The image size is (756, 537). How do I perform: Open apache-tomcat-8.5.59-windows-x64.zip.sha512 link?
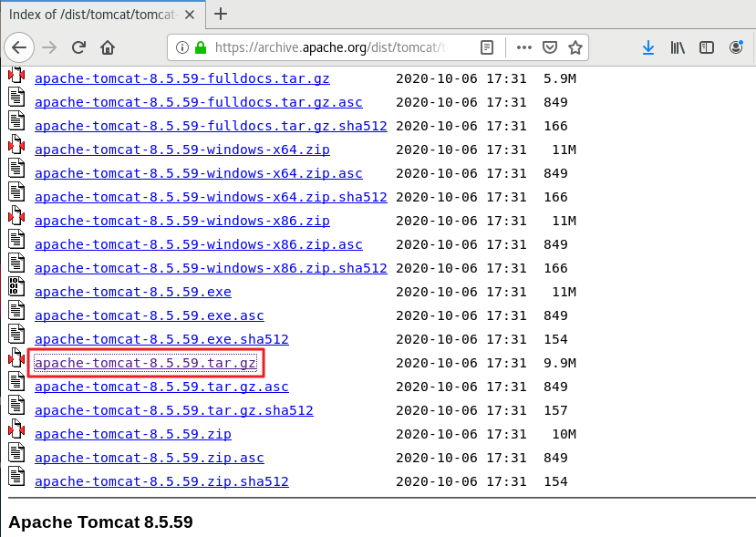tap(211, 197)
